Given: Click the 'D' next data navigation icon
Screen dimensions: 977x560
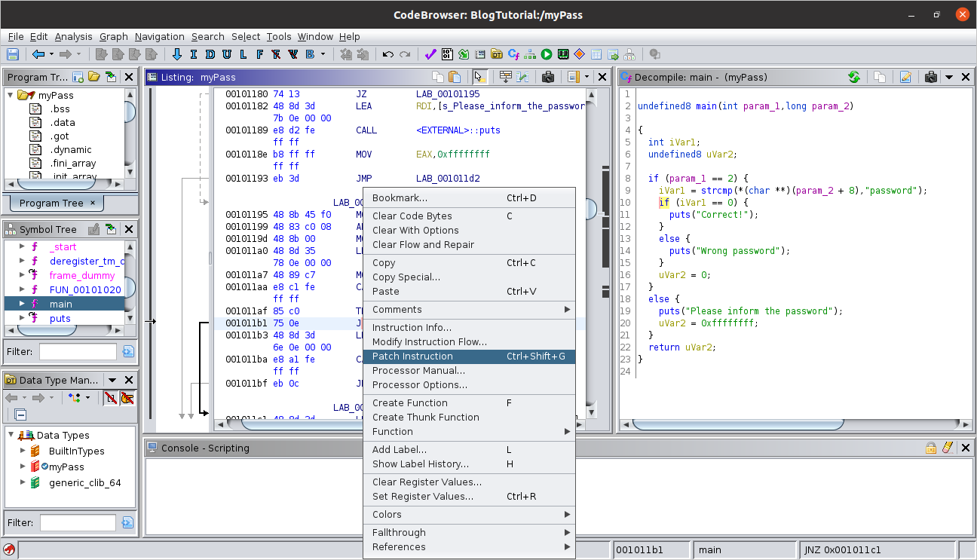Looking at the screenshot, I should [210, 54].
